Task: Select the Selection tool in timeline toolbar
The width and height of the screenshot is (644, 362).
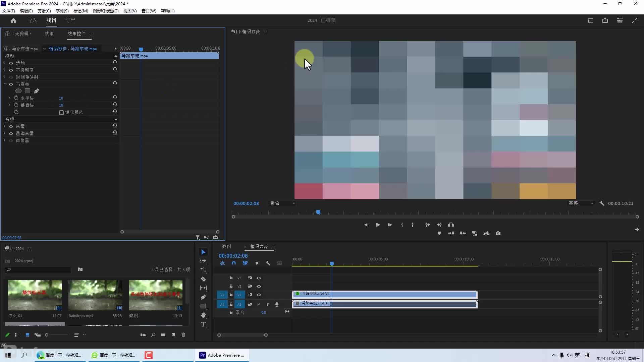Action: pos(203,252)
